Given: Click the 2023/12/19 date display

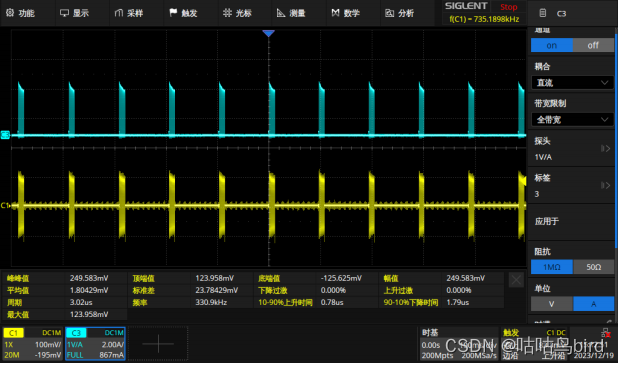Looking at the screenshot, I should [x=594, y=355].
